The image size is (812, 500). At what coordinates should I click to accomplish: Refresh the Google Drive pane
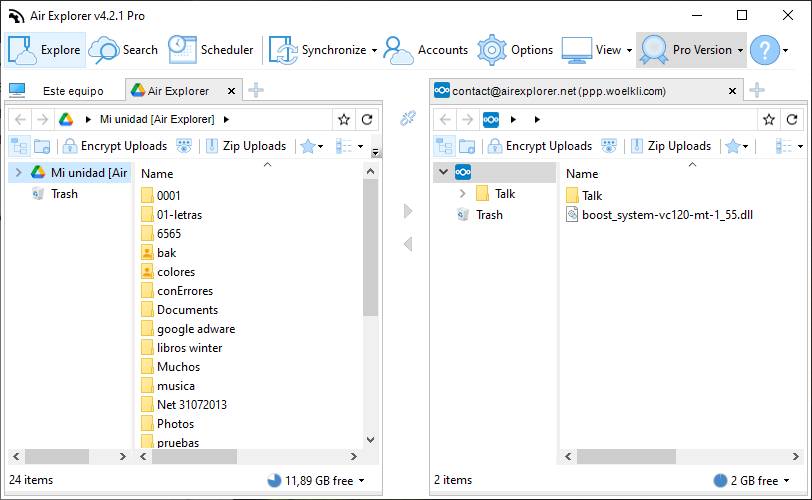click(367, 120)
